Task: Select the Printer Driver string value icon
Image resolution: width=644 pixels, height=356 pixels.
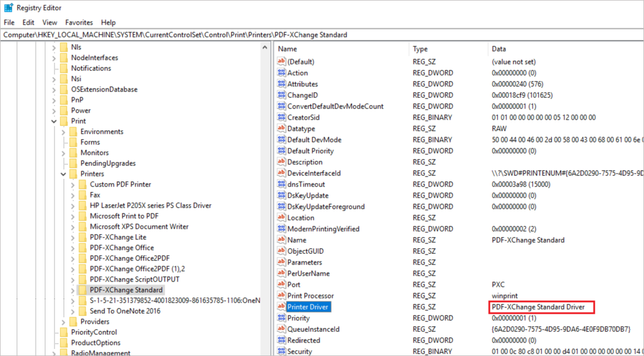Action: click(x=281, y=307)
